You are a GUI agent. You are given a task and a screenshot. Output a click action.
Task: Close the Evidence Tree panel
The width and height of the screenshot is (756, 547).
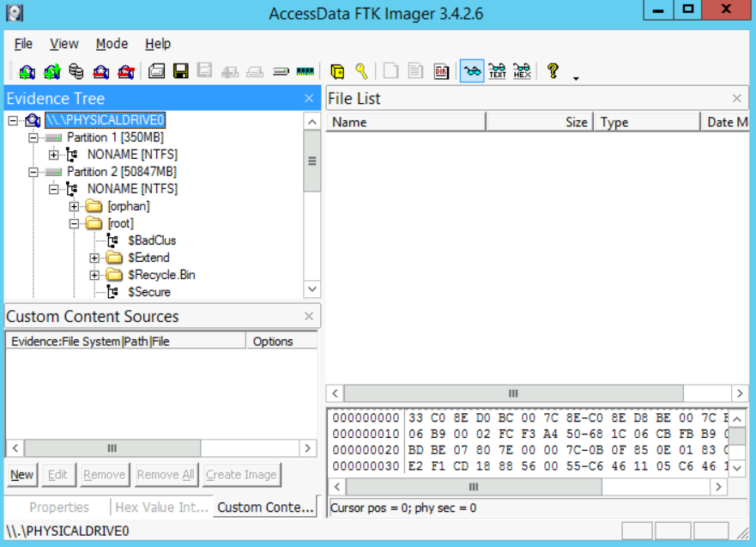(x=309, y=99)
